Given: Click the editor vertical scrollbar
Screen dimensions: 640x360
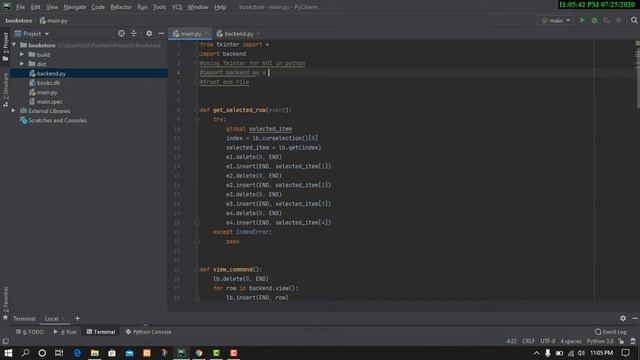Looking at the screenshot, I should tap(638, 75).
